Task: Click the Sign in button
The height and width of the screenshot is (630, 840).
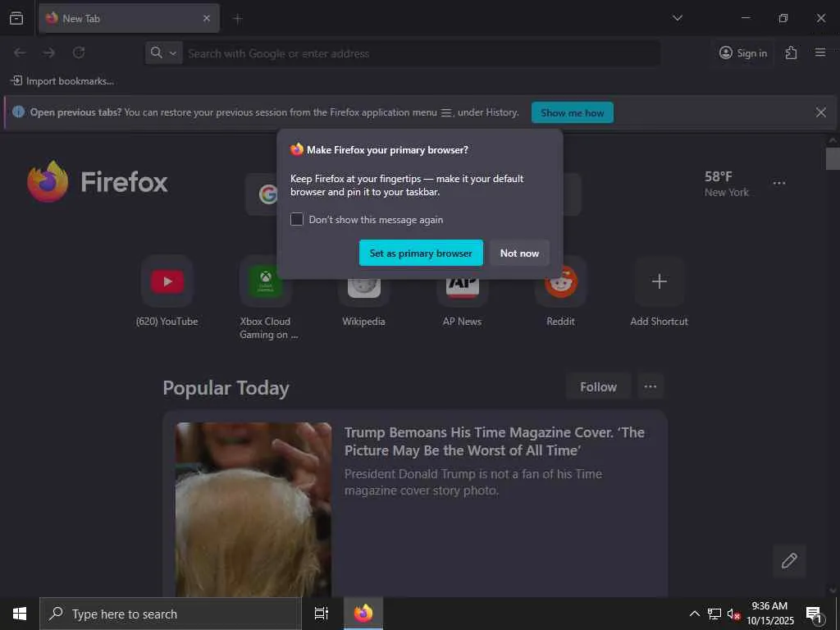Action: tap(743, 52)
